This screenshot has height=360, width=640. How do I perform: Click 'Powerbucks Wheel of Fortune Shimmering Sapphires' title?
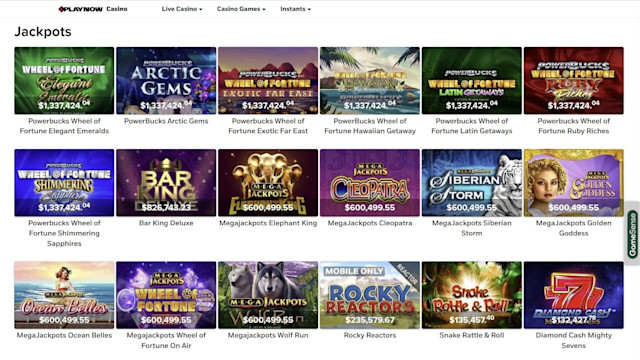pos(64,233)
